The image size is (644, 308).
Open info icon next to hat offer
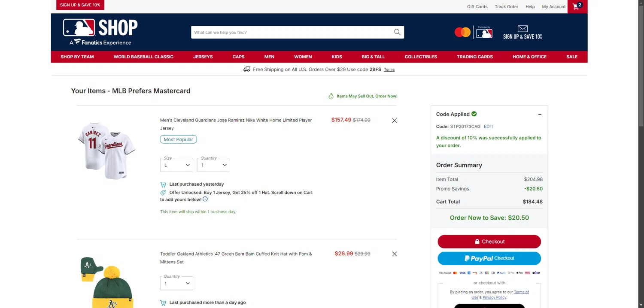tap(205, 199)
